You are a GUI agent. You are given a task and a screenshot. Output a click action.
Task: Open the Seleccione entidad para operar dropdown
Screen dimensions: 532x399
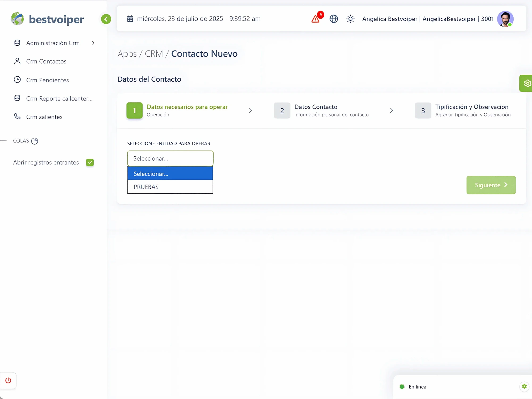[x=170, y=158]
